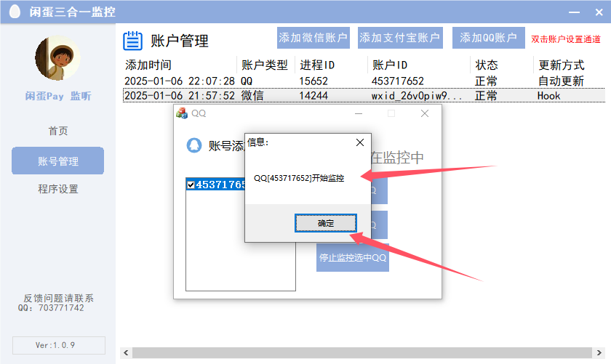Select the QQ account row 15652
Screen dimensions: 611x364
click(364, 81)
